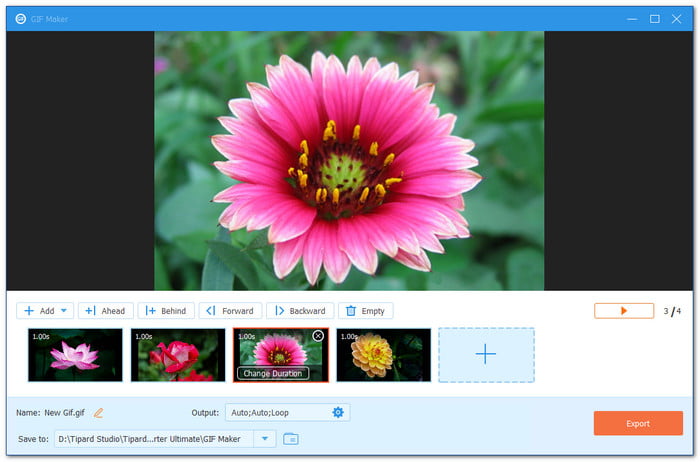Close the GIF Maker window

(x=676, y=19)
